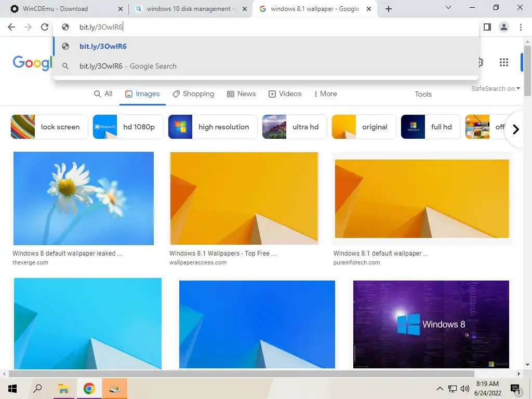532x399 pixels.
Task: Show hidden system tray icons
Action: pos(440,389)
